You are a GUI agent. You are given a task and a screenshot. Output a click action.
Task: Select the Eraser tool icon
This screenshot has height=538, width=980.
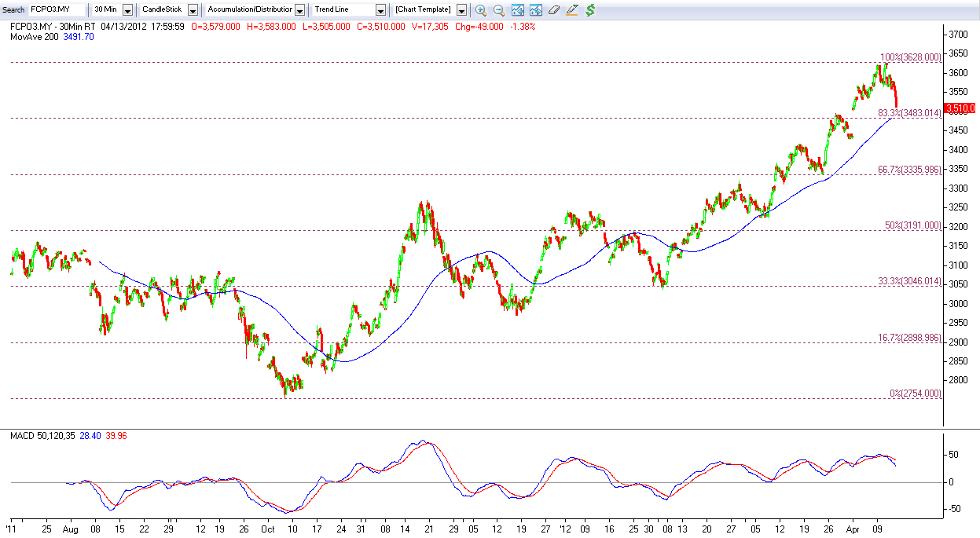click(555, 9)
